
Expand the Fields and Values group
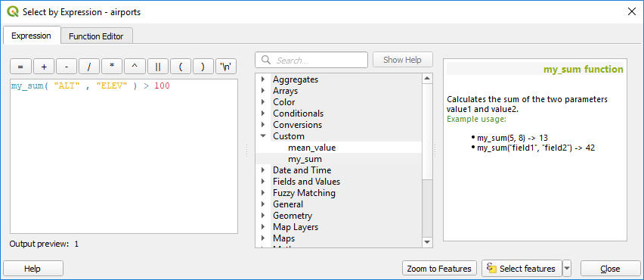tap(263, 182)
